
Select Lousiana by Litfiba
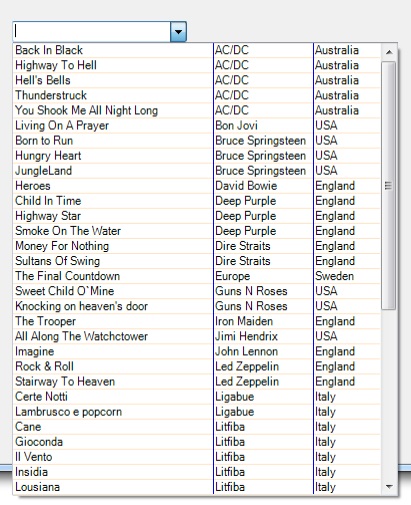click(197, 487)
